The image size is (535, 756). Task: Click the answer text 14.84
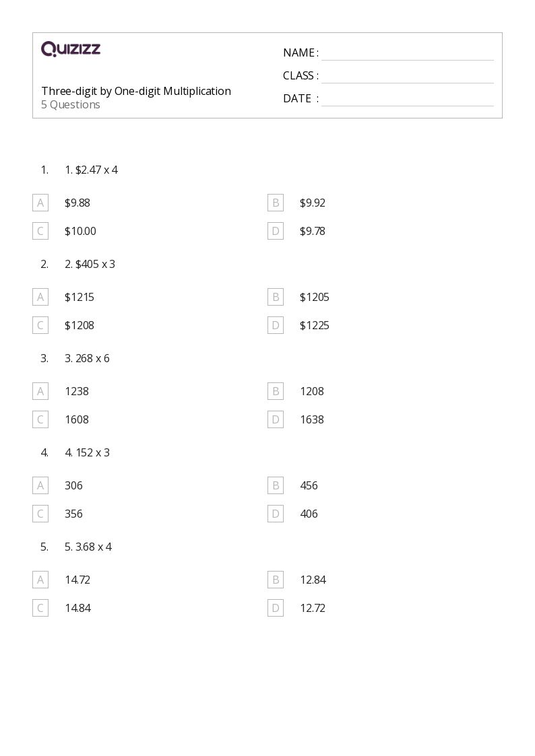click(77, 608)
